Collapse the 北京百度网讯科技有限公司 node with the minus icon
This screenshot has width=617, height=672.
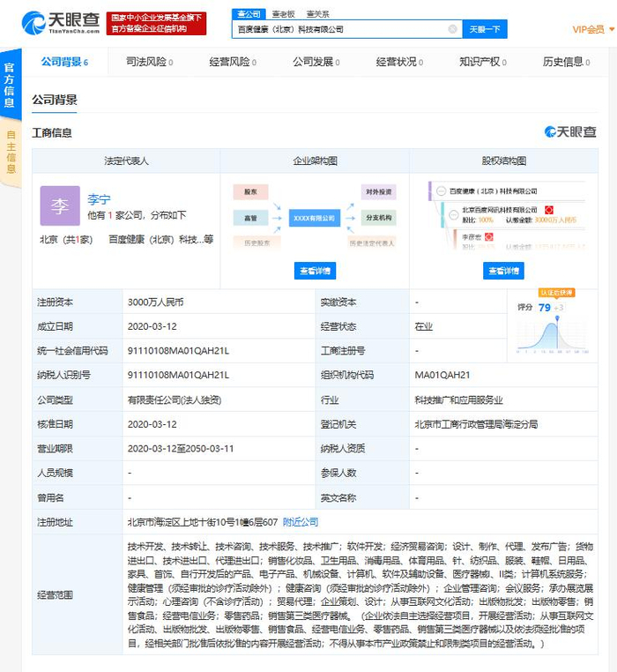coord(453,214)
